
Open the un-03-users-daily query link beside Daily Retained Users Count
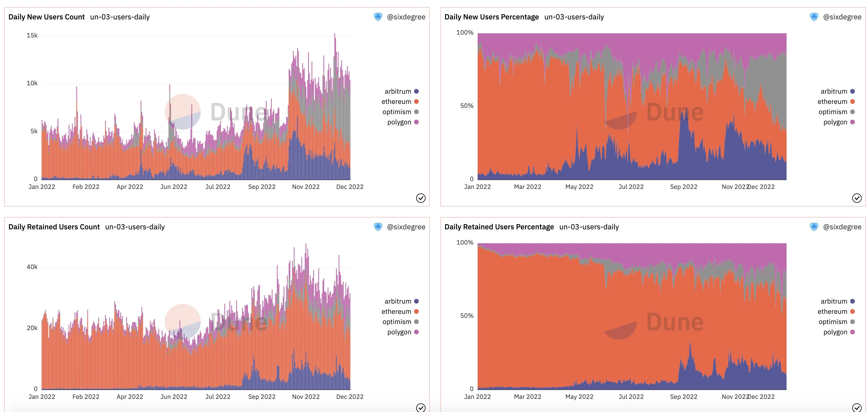(x=135, y=227)
